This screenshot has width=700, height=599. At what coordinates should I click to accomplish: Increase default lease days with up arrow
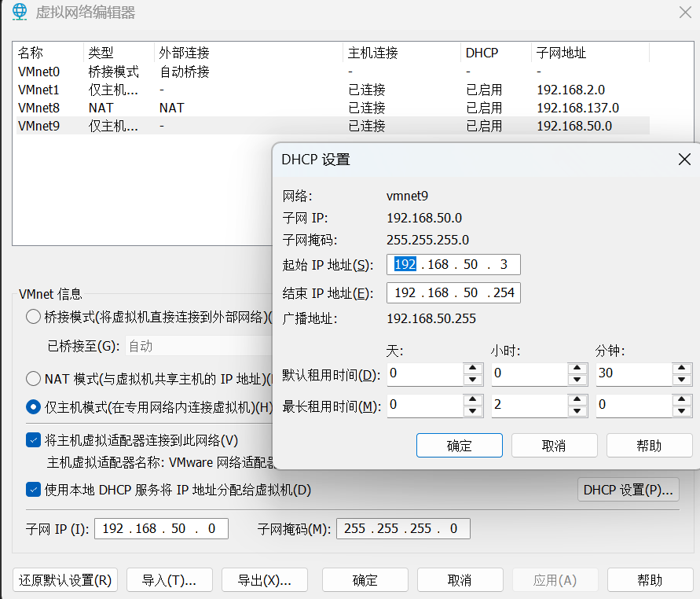coord(472,368)
